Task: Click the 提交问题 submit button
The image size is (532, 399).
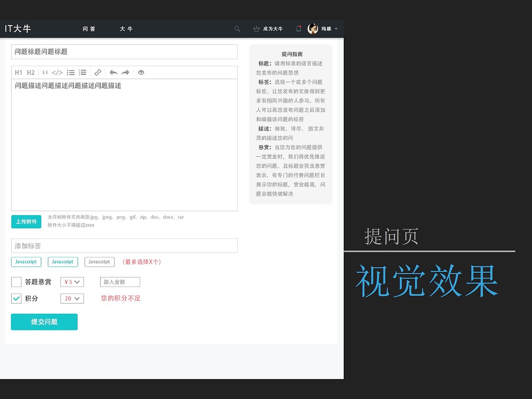Action: tap(44, 322)
